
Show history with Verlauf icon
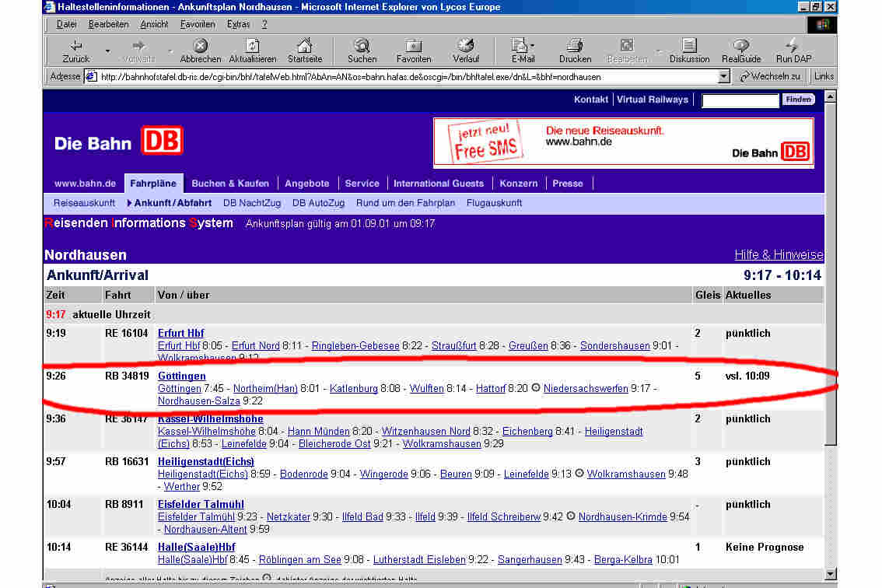coord(466,45)
